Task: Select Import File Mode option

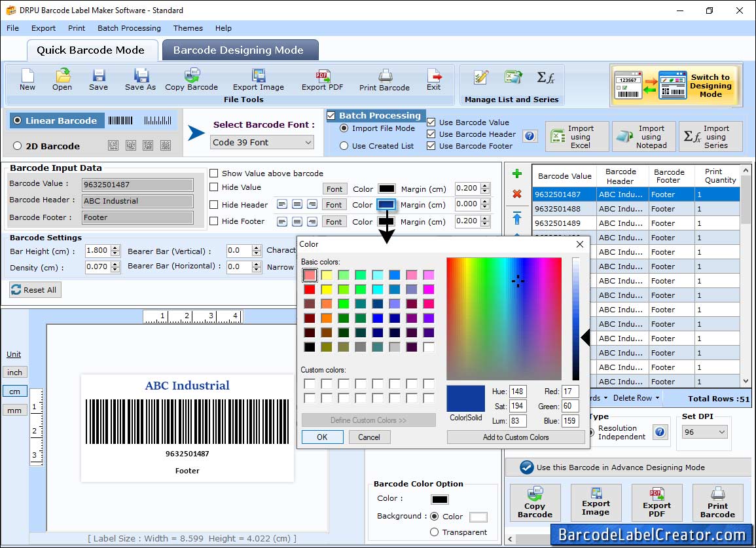Action: click(x=344, y=128)
